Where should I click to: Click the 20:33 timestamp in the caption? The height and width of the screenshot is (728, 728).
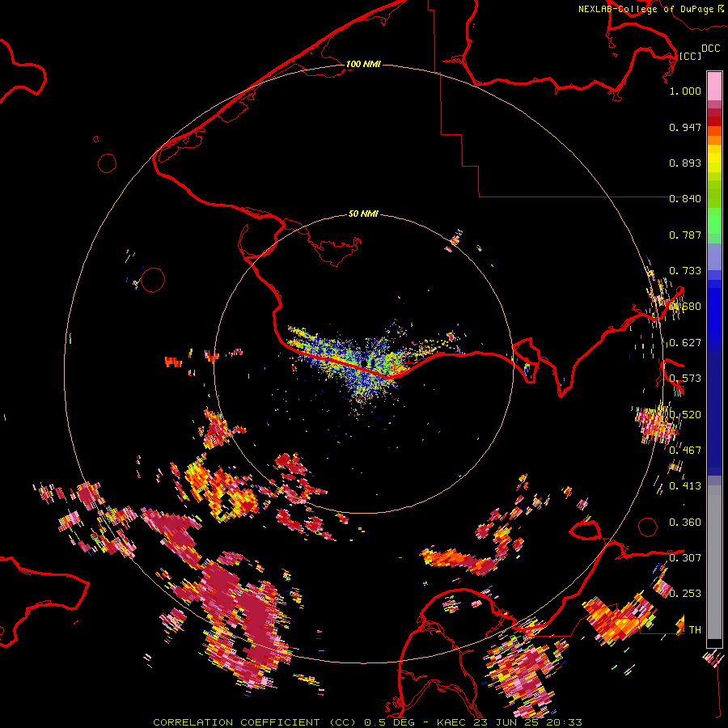(x=565, y=722)
